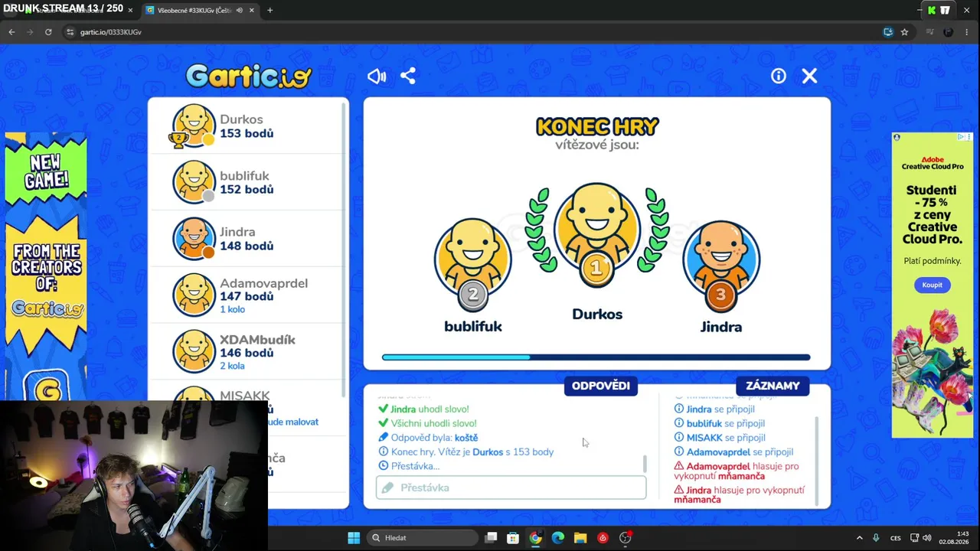Open a new browser tab
Viewport: 980px width, 551px height.
(x=269, y=11)
